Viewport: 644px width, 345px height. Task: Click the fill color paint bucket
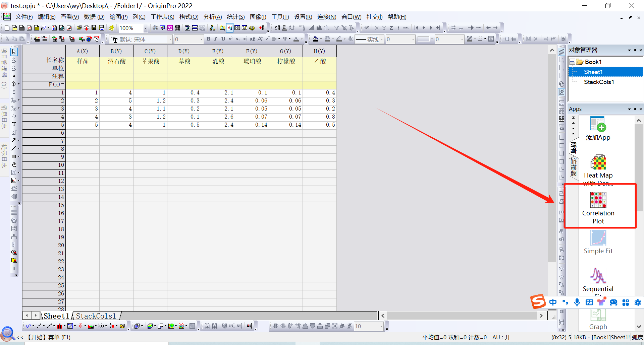[x=315, y=39]
